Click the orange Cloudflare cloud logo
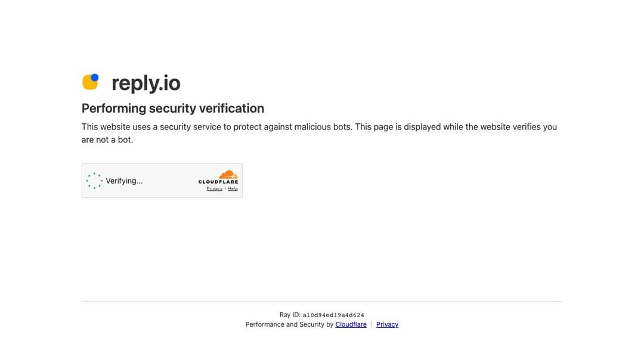The image size is (644, 338). click(228, 175)
